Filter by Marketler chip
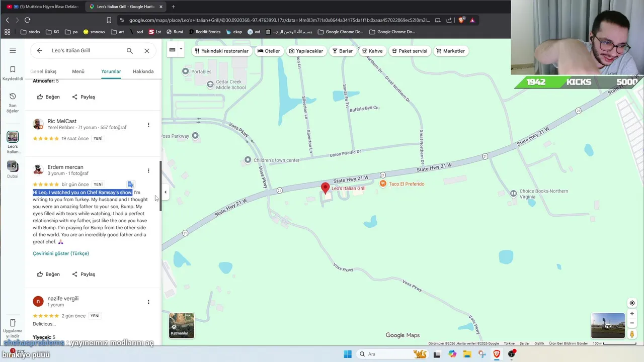 (x=450, y=51)
